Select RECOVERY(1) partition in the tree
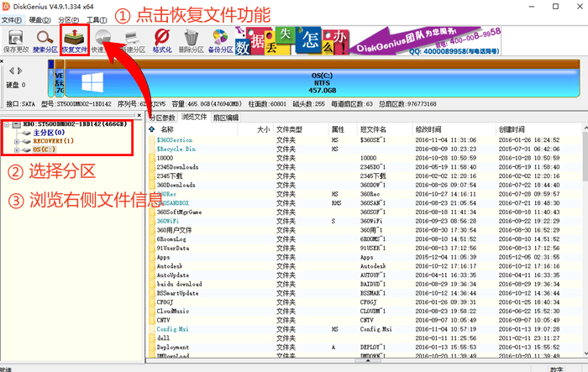 pos(53,141)
